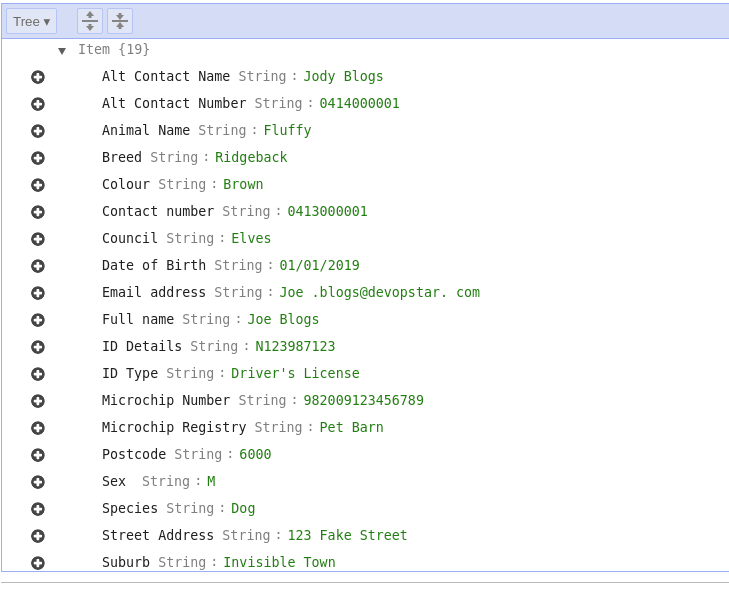Click plus icon beside Email address
The width and height of the screenshot is (729, 590).
click(x=38, y=293)
